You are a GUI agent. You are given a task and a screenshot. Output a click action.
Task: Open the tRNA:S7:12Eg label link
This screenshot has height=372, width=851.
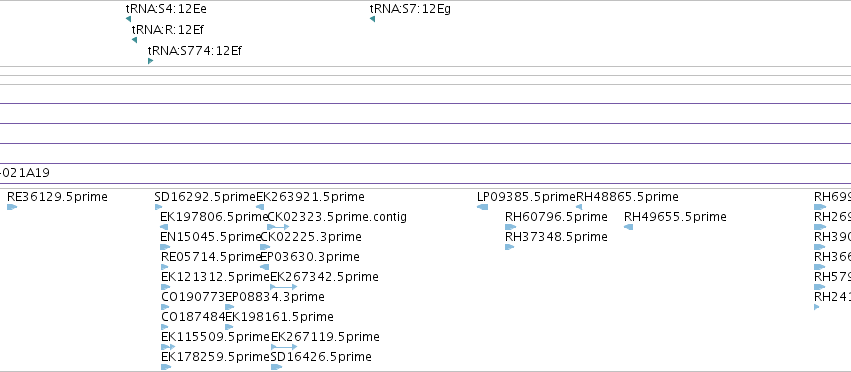point(410,9)
